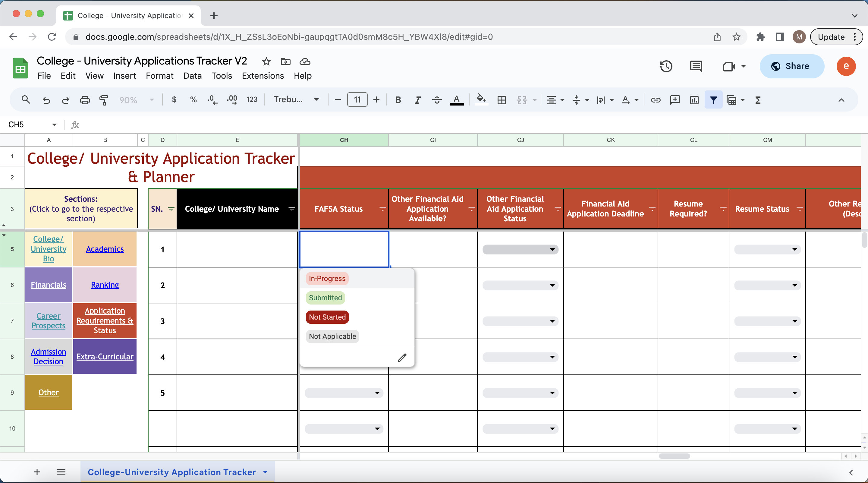Apply currency format to selection

click(174, 99)
